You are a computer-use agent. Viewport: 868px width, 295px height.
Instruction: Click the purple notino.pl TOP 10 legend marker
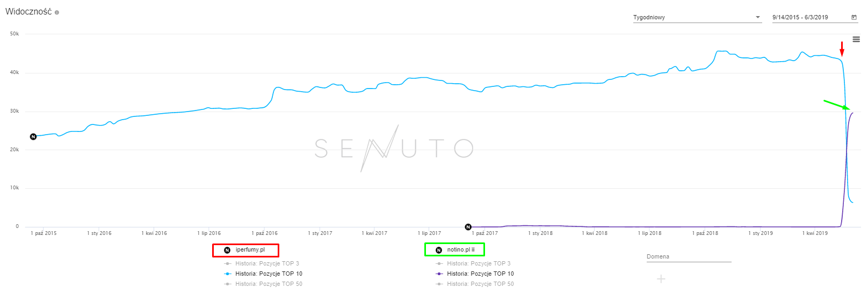(x=439, y=274)
